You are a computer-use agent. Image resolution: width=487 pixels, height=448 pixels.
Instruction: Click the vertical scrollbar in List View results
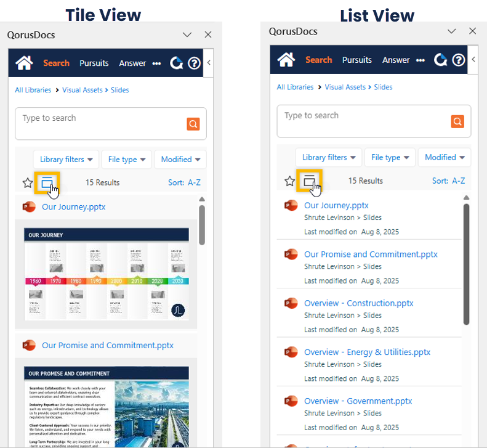466,265
